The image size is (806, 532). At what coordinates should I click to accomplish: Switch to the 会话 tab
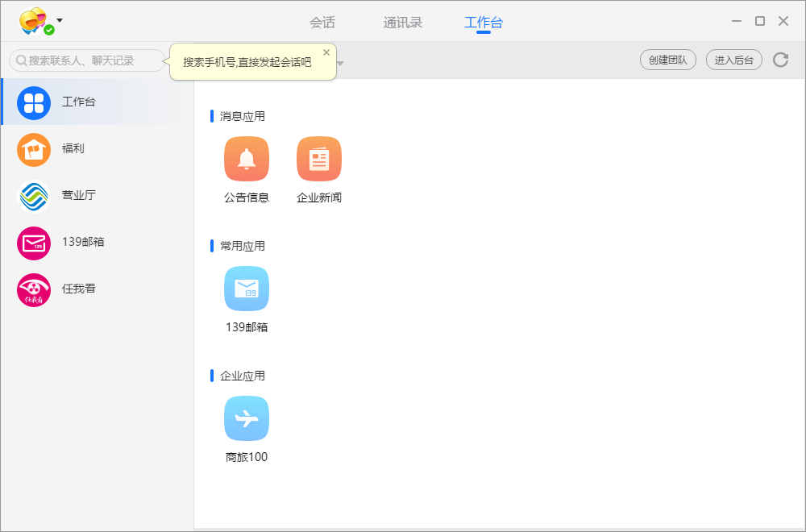coord(322,23)
